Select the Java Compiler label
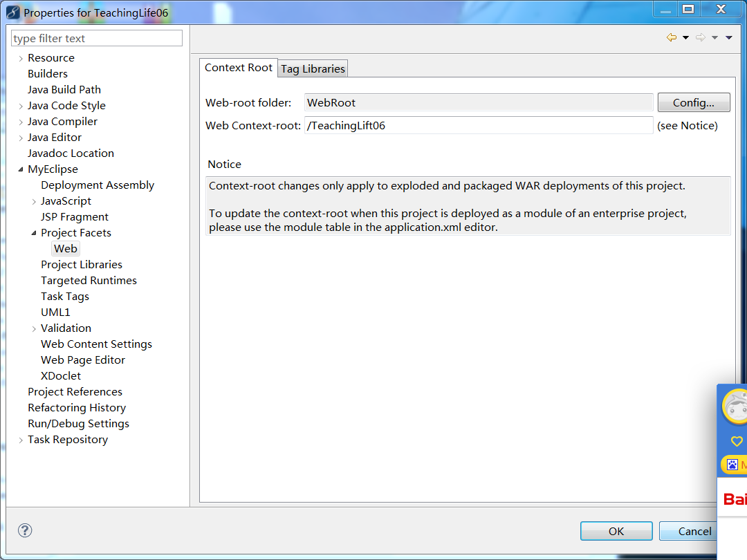The width and height of the screenshot is (747, 560). (62, 122)
